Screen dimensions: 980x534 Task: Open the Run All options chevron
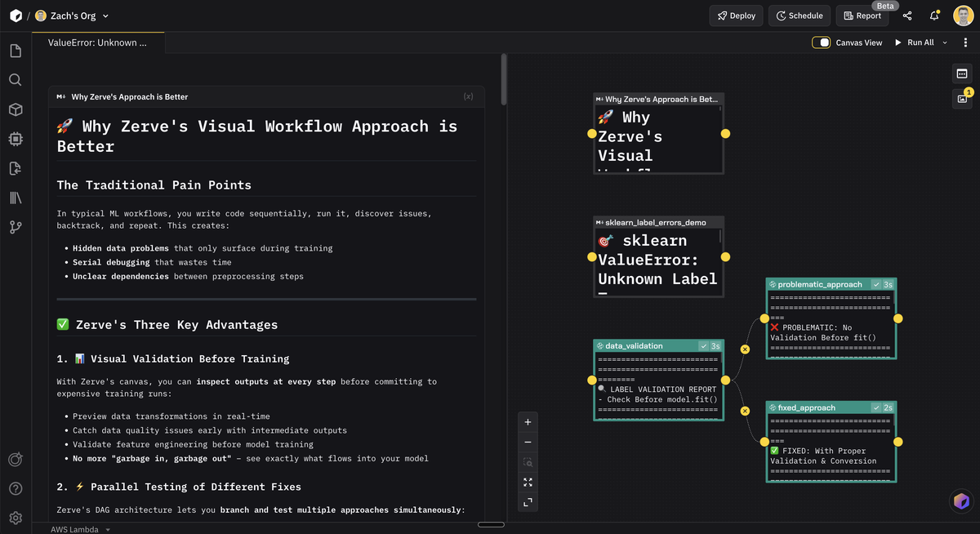[x=945, y=42]
